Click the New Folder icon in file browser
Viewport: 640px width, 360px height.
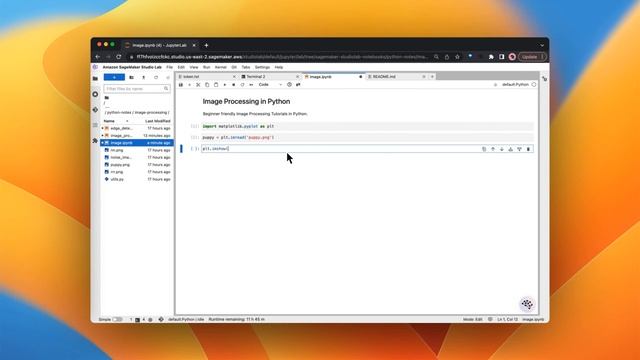[131, 77]
